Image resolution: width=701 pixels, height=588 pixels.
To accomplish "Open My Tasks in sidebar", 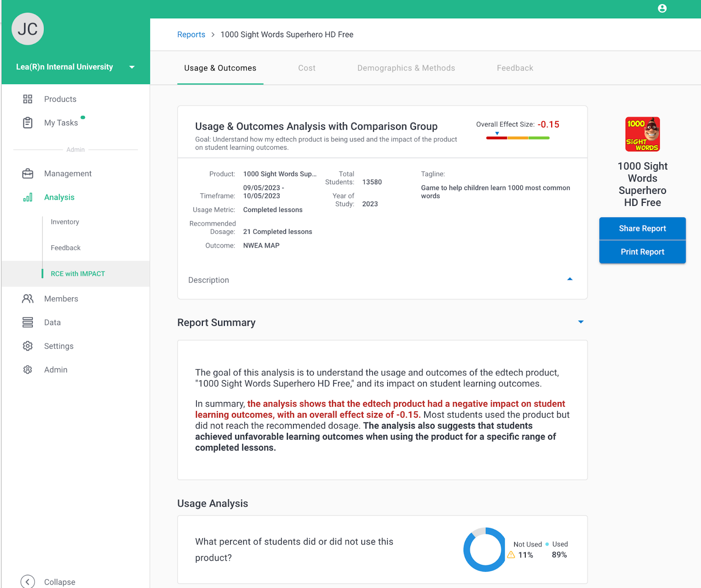I will pyautogui.click(x=61, y=123).
